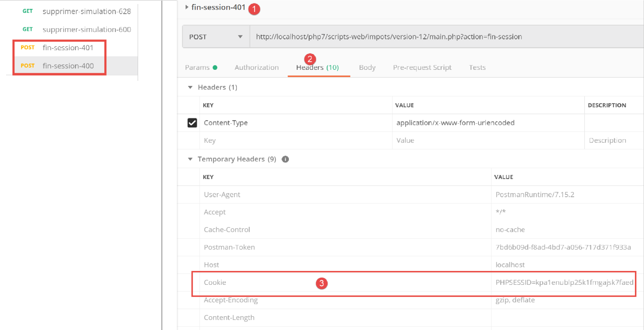Image resolution: width=644 pixels, height=330 pixels.
Task: Switch to the Tests tab
Action: coord(477,67)
